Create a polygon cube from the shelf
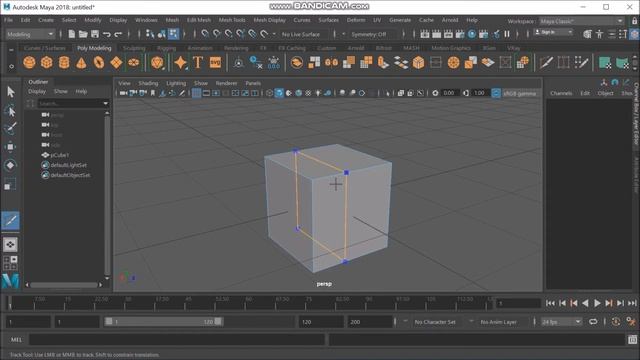 point(47,62)
